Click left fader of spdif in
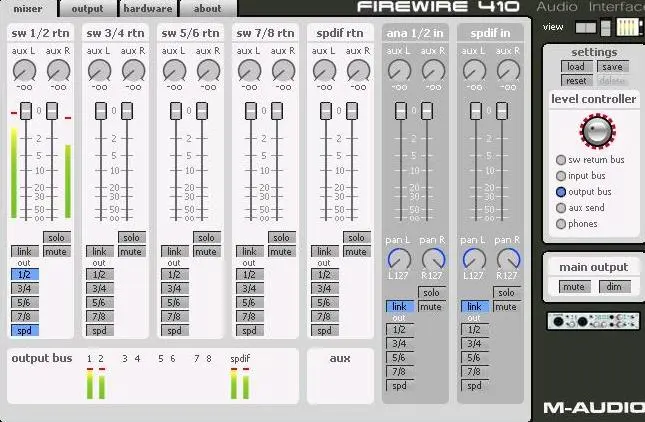 [x=476, y=111]
